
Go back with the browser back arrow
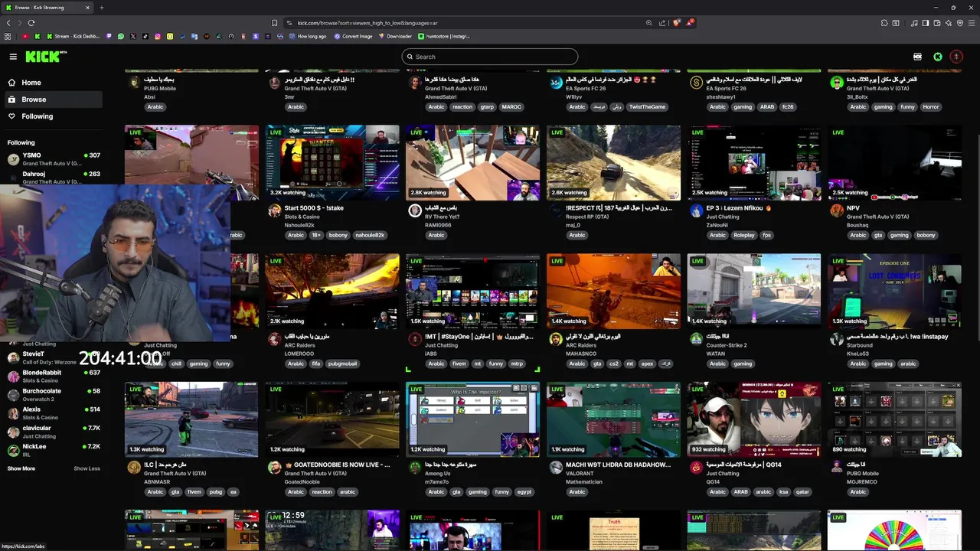click(x=8, y=23)
